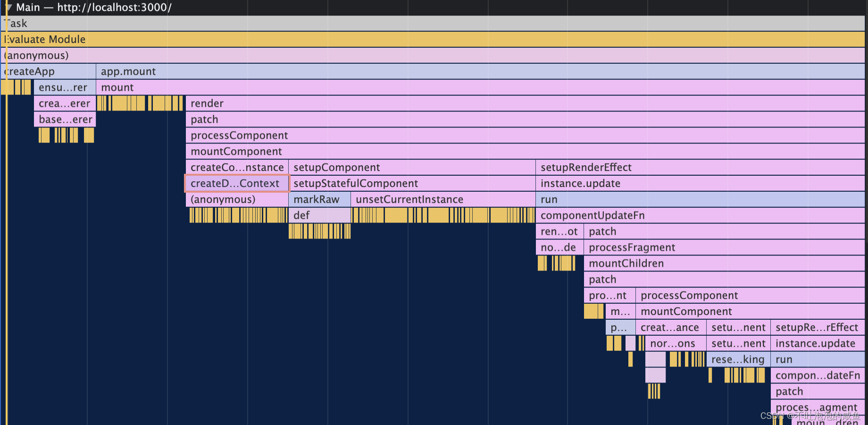Click the base…erer function bar
The height and width of the screenshot is (425, 868).
[x=65, y=120]
